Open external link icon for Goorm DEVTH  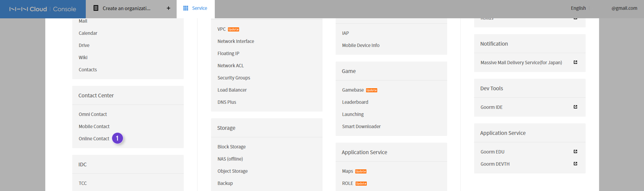575,164
